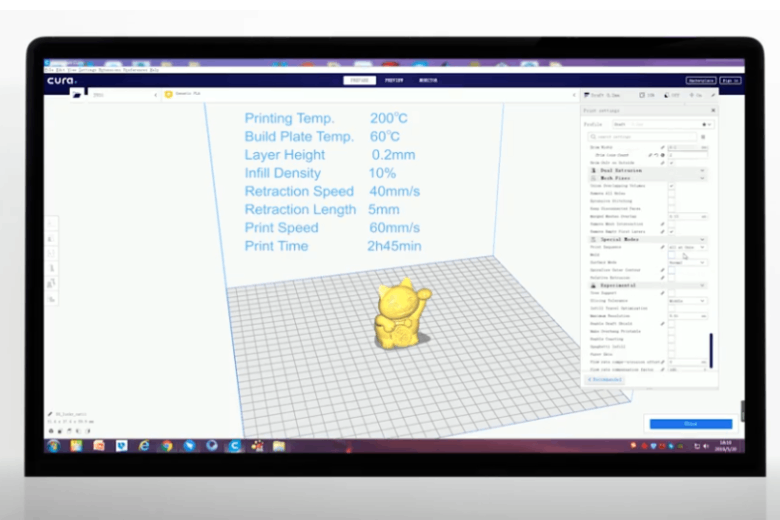Screen dimensions: 780x520
Task: Select the Rotate tool in left toolbar
Action: click(x=51, y=254)
